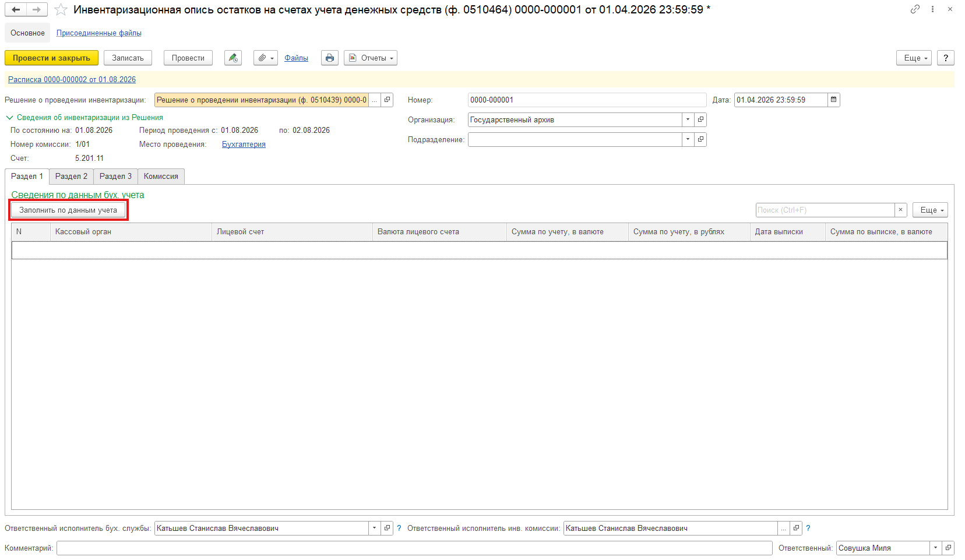Open the Расписка 0000-000002 link
This screenshot has width=965, height=560.
[72, 79]
